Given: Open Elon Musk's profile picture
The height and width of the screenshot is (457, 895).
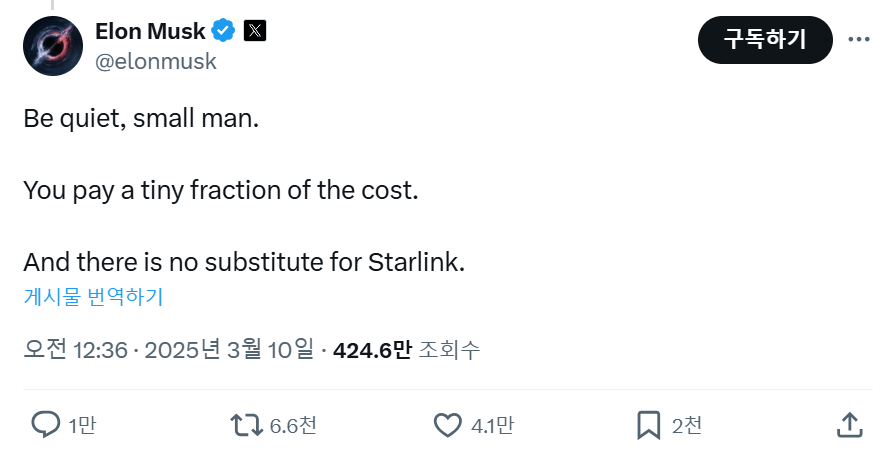Looking at the screenshot, I should pos(52,46).
